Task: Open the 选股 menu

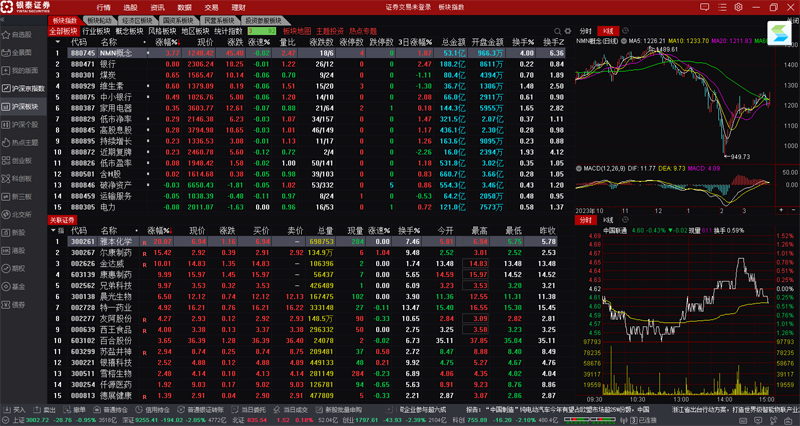Action: (131, 7)
